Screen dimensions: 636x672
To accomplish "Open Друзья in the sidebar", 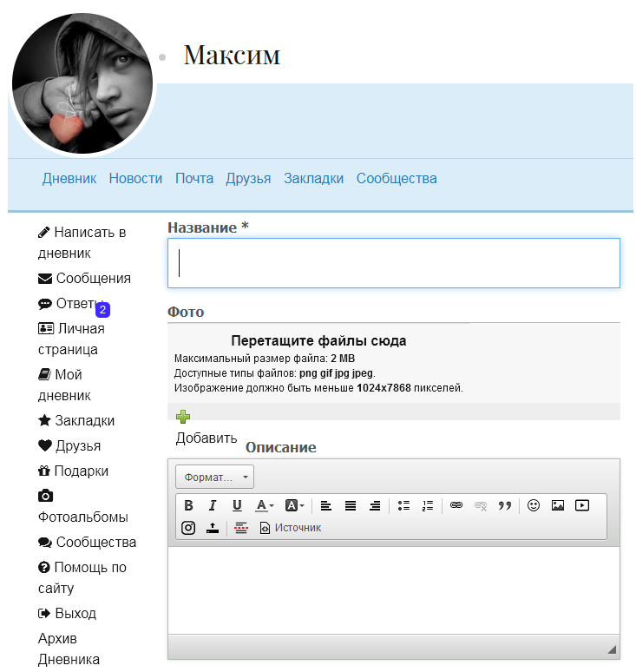I will click(x=69, y=445).
